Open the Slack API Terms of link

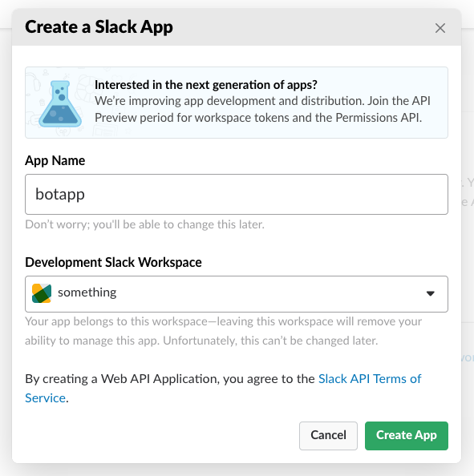click(x=370, y=379)
